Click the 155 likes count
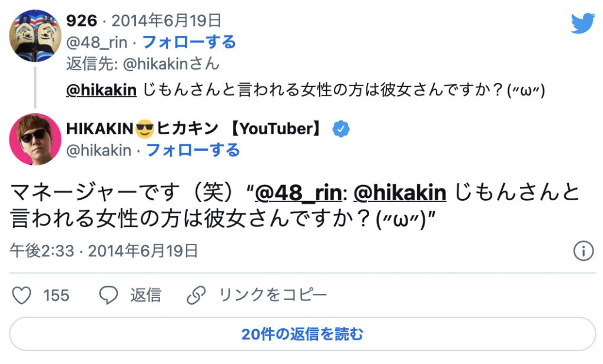 (x=57, y=294)
